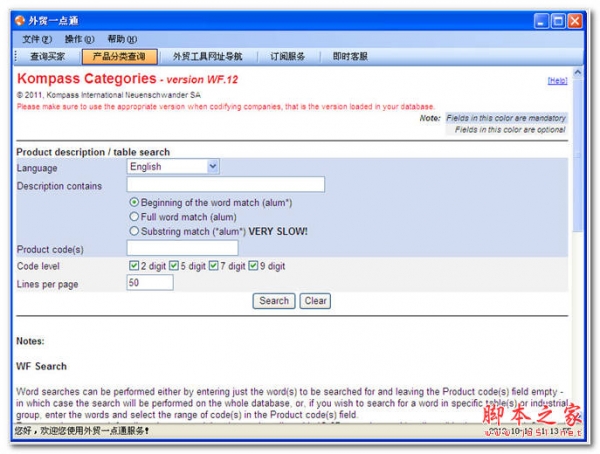Focus the Product code(s) field

183,248
